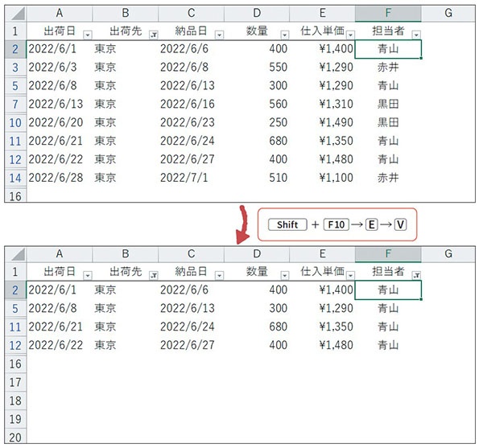The height and width of the screenshot is (448, 483).
Task: Click quantity cell 510
Action: coord(257,178)
